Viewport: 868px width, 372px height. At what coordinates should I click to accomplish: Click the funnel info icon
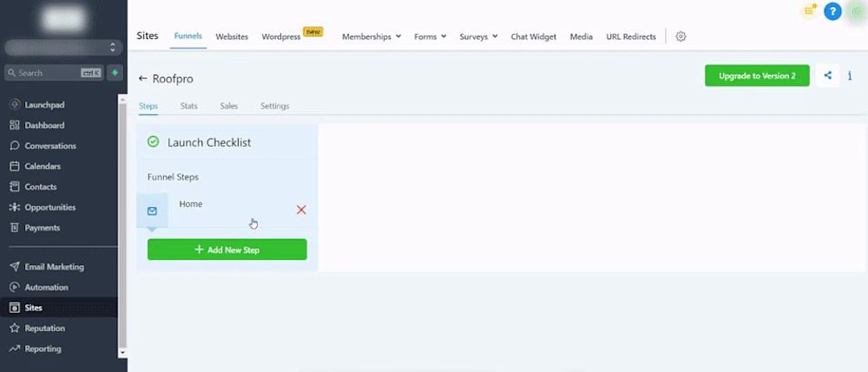850,75
